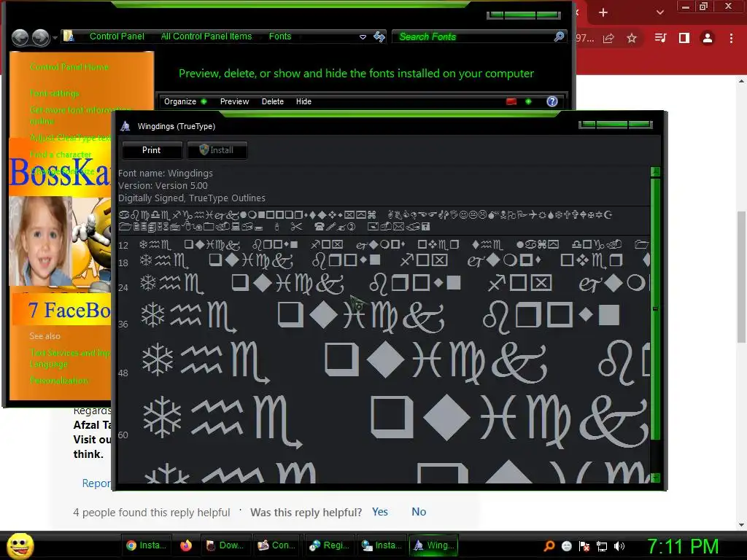Click 'Digitally Signed, TrueType Outlines' text

point(192,198)
